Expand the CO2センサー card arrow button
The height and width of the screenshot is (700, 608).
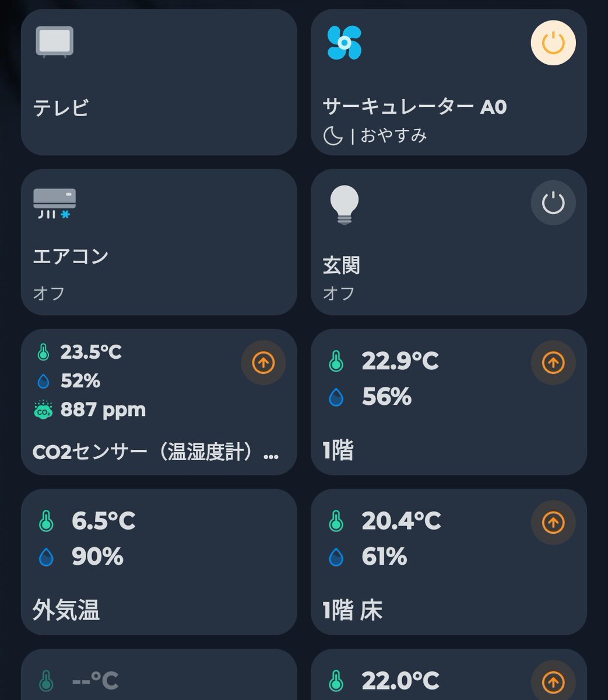tap(263, 363)
